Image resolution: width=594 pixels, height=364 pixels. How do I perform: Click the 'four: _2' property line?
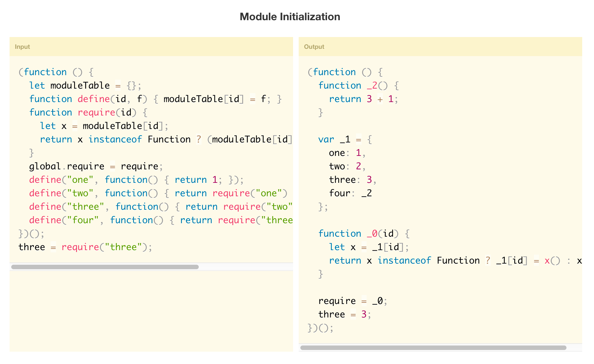(350, 193)
